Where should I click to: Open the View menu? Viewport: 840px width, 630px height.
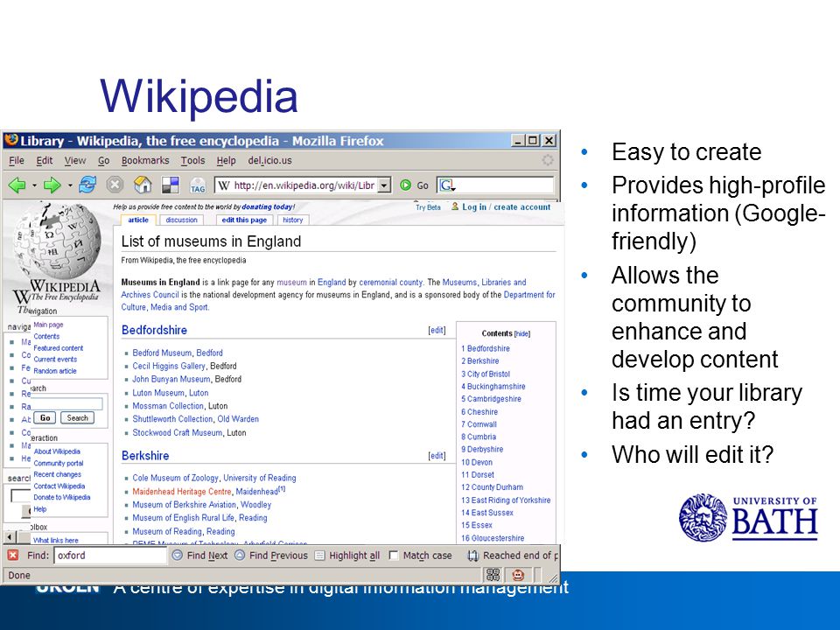coord(75,160)
